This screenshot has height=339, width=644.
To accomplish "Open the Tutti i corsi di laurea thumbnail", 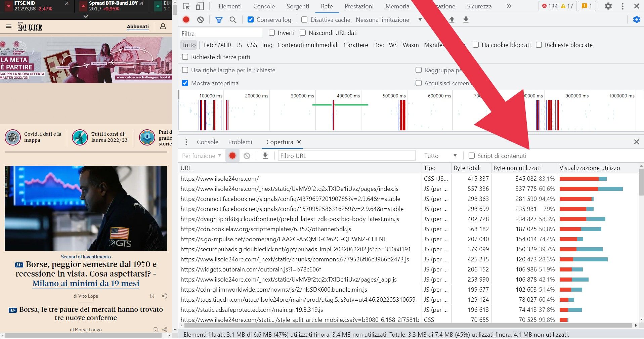I will 80,137.
